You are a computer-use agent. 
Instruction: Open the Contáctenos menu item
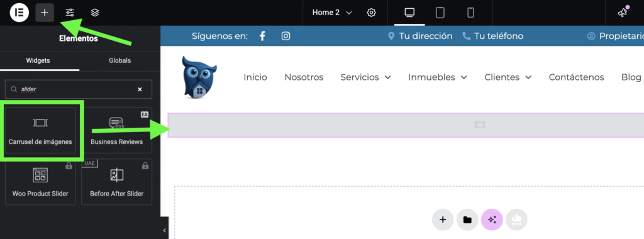[x=576, y=77]
